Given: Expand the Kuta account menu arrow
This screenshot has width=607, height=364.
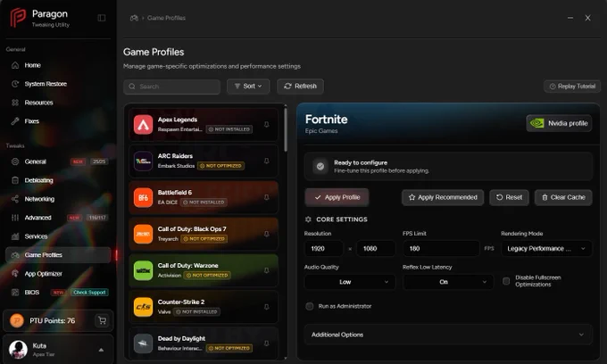Looking at the screenshot, I should [101, 350].
